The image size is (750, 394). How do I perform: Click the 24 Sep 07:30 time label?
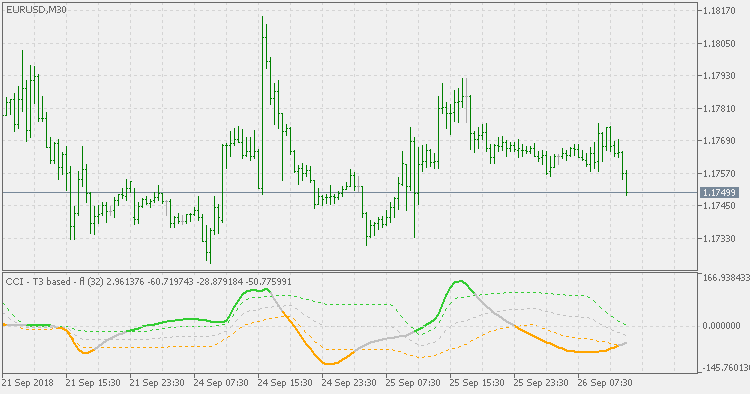pyautogui.click(x=221, y=383)
